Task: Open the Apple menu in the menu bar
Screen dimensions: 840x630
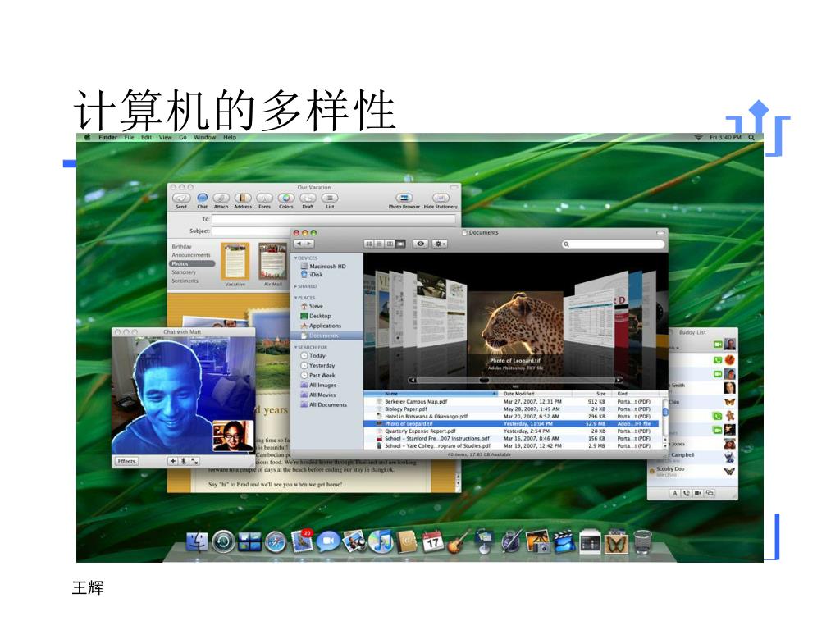Action: [87, 137]
